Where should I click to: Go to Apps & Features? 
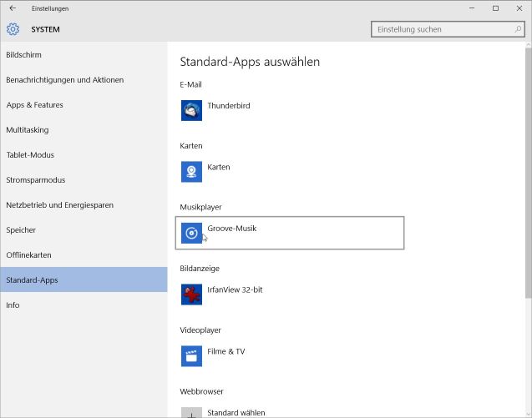(x=84, y=105)
